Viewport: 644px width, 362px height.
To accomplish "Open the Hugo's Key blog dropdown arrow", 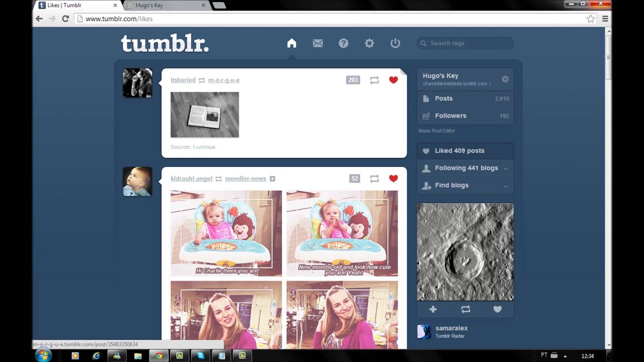I will [505, 79].
